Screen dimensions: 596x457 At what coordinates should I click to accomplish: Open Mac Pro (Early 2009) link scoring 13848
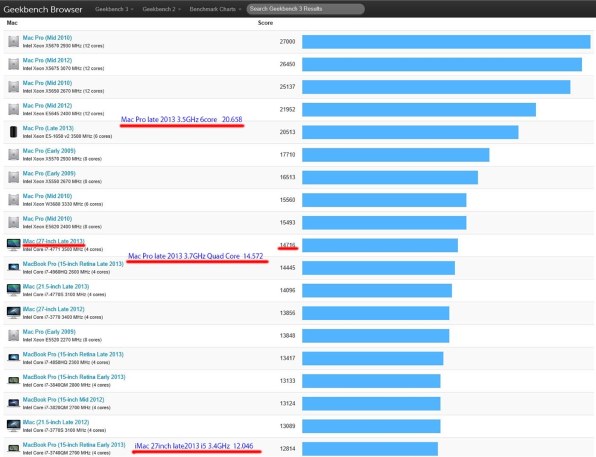point(49,332)
